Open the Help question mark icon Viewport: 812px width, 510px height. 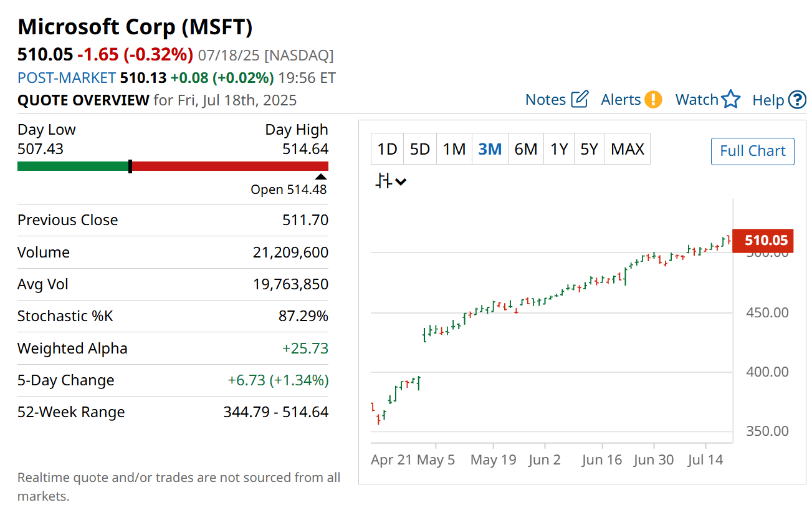797,100
